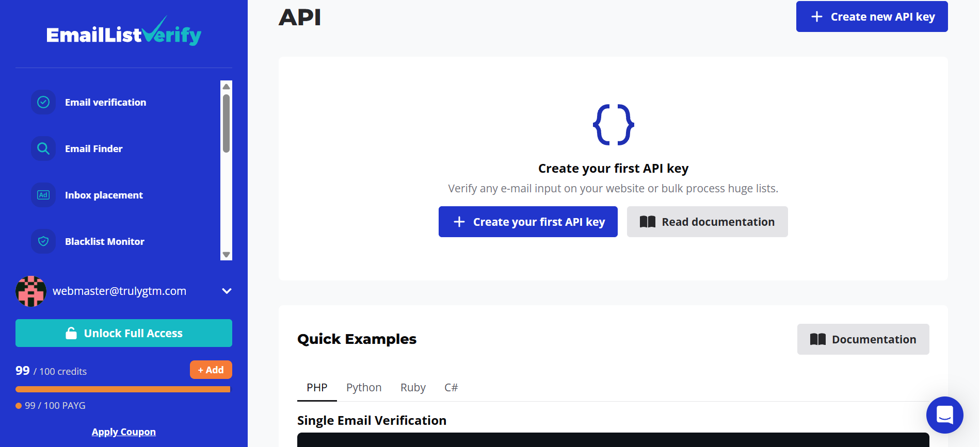Click the Apply Coupon link

click(124, 432)
